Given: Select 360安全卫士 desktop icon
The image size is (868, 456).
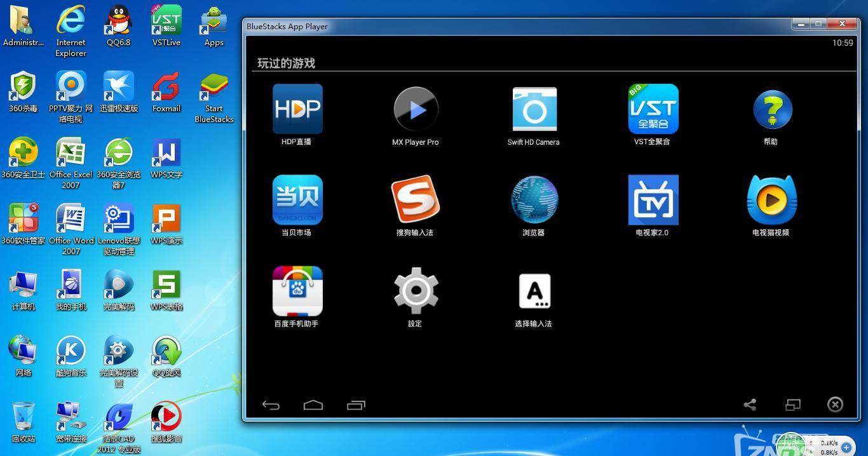Looking at the screenshot, I should click(x=24, y=158).
